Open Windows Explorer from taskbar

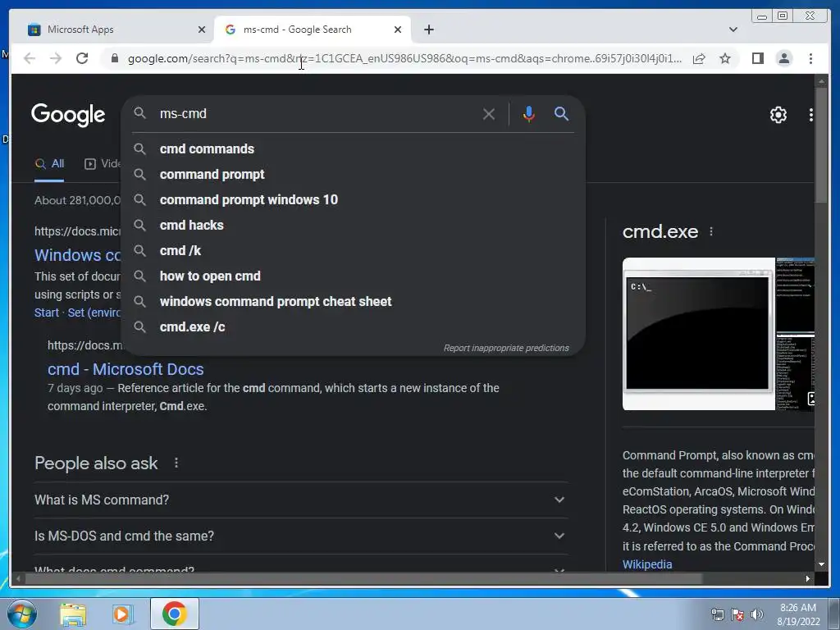pyautogui.click(x=73, y=614)
